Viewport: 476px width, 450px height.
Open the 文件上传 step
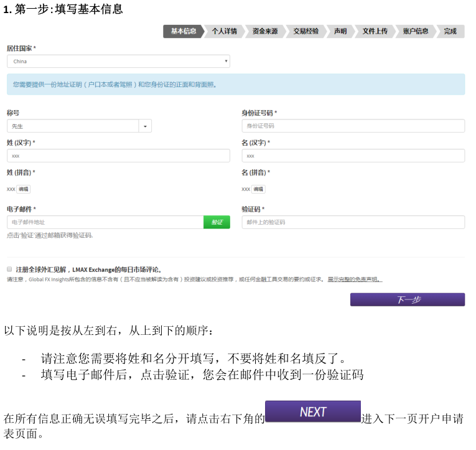(x=375, y=31)
